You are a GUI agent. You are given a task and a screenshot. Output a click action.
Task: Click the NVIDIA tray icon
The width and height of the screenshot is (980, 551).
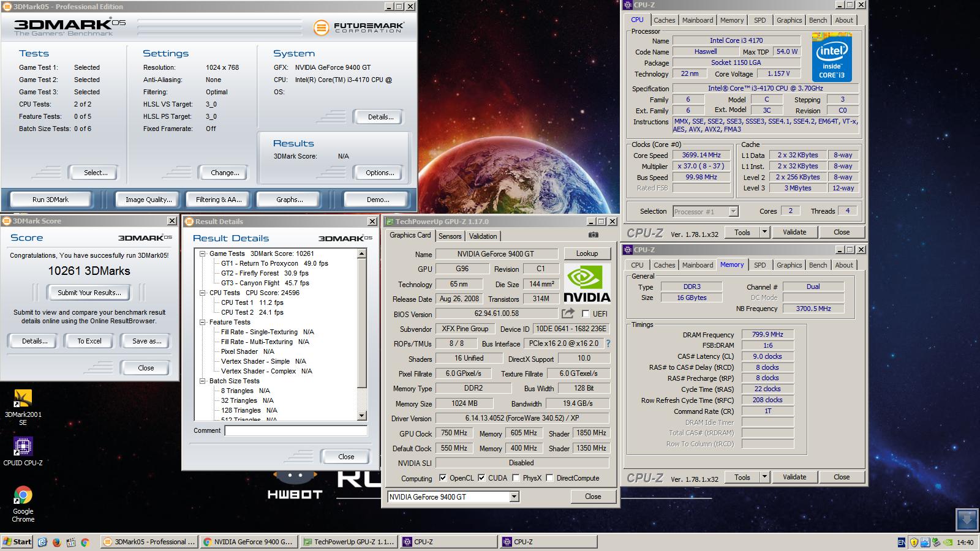click(x=948, y=542)
